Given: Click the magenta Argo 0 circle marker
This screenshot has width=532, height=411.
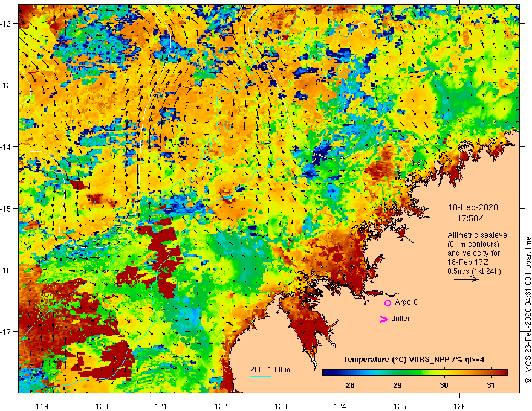Looking at the screenshot, I should coord(388,303).
